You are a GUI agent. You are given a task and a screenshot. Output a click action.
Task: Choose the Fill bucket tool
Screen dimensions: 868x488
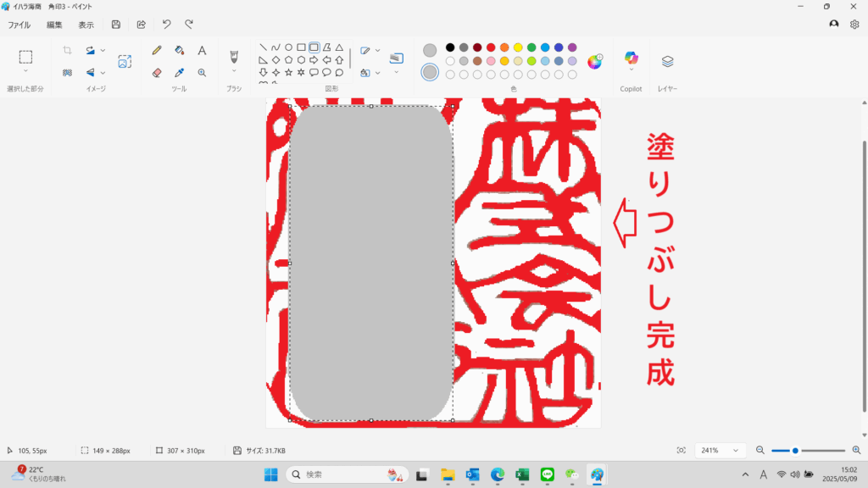179,51
